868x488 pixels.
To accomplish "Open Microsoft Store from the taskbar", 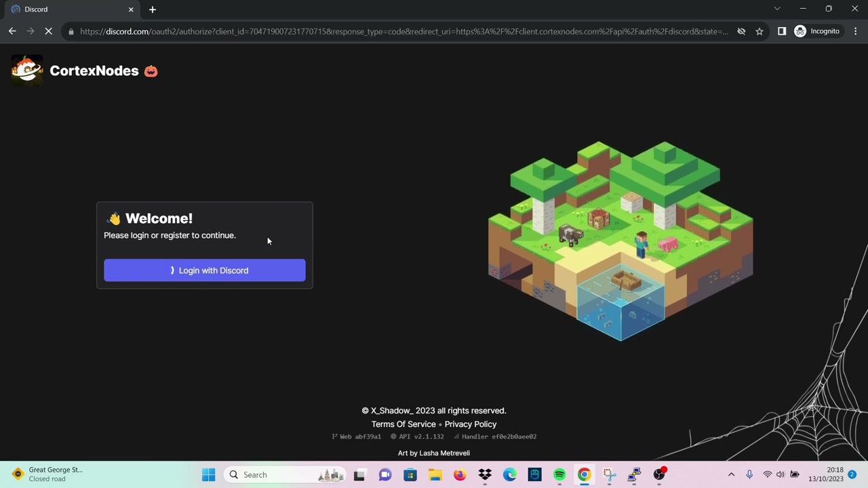I will click(410, 474).
